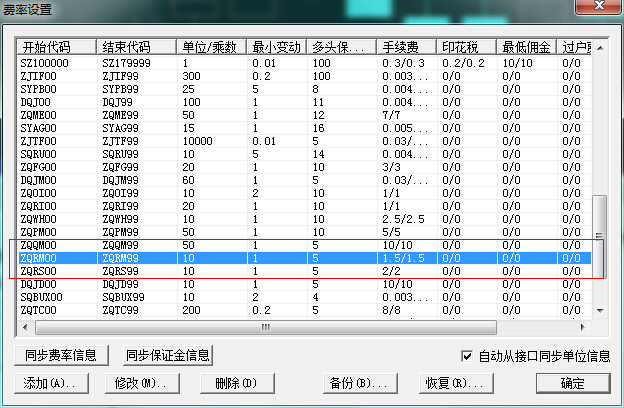Select the SYPB00 row
The image size is (624, 408).
point(305,89)
